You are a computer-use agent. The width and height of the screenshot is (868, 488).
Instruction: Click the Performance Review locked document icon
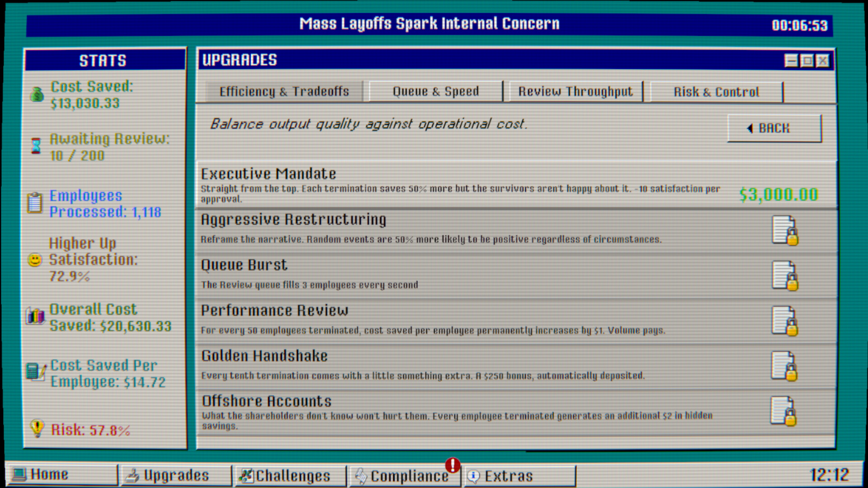click(x=785, y=321)
